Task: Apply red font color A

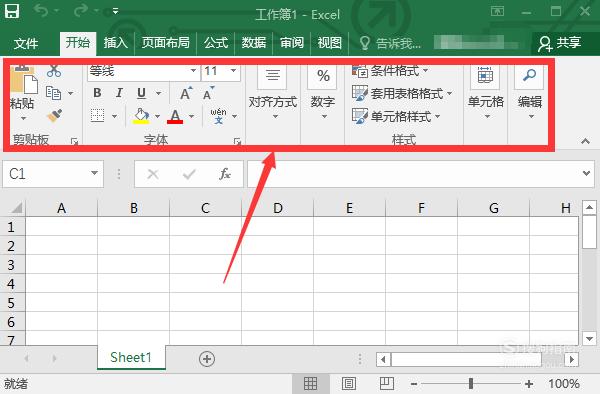Action: point(175,116)
